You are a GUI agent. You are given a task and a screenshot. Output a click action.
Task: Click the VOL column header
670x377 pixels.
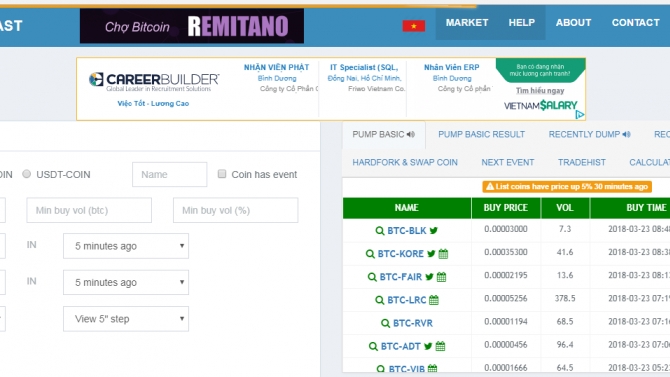[x=565, y=208]
